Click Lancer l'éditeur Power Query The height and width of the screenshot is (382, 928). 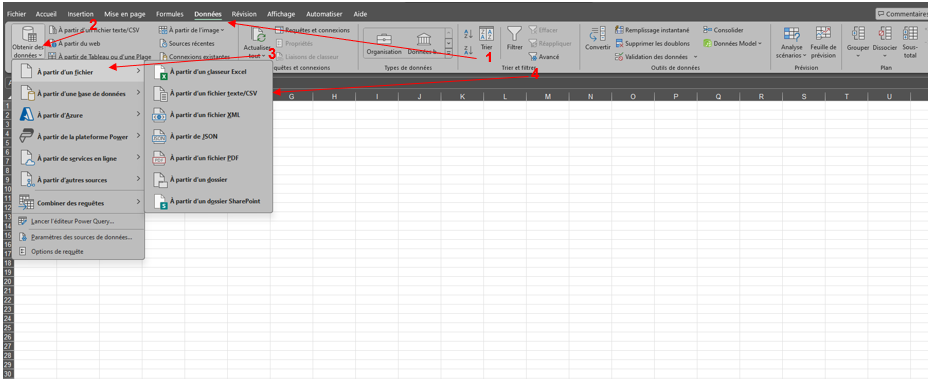click(78, 222)
